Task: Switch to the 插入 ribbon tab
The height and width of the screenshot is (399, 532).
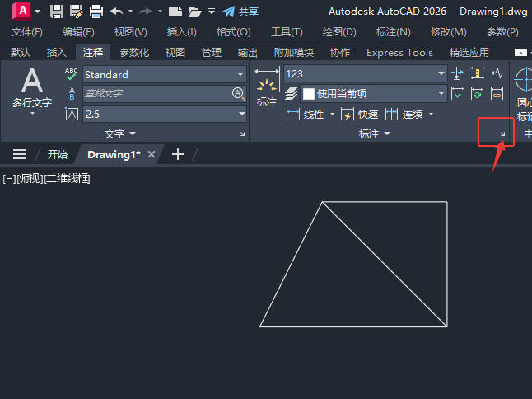Action: (57, 53)
